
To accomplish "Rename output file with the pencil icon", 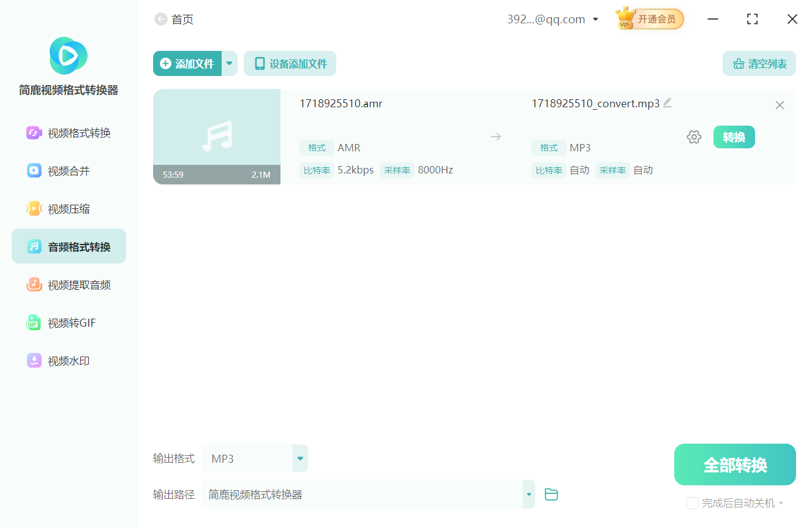I will 667,103.
